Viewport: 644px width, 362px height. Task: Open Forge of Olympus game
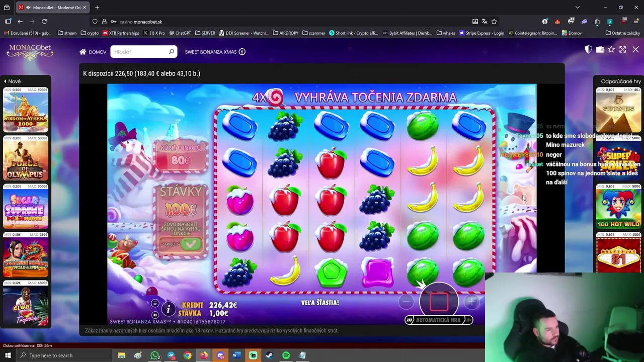[26, 158]
